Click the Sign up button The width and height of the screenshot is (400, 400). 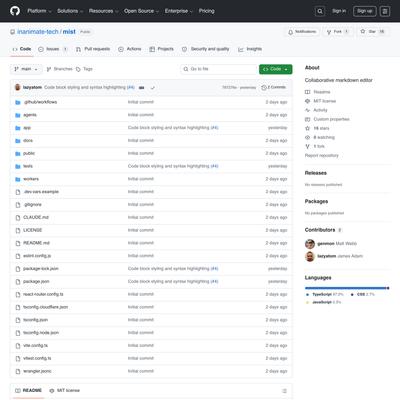[x=365, y=11]
